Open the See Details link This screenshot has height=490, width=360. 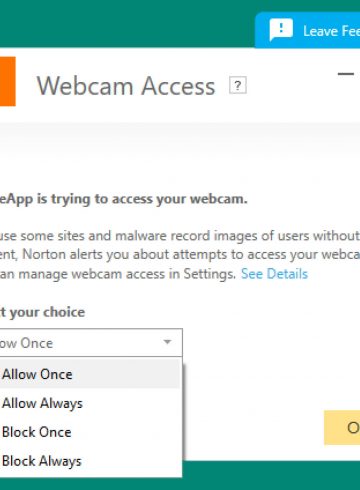274,274
